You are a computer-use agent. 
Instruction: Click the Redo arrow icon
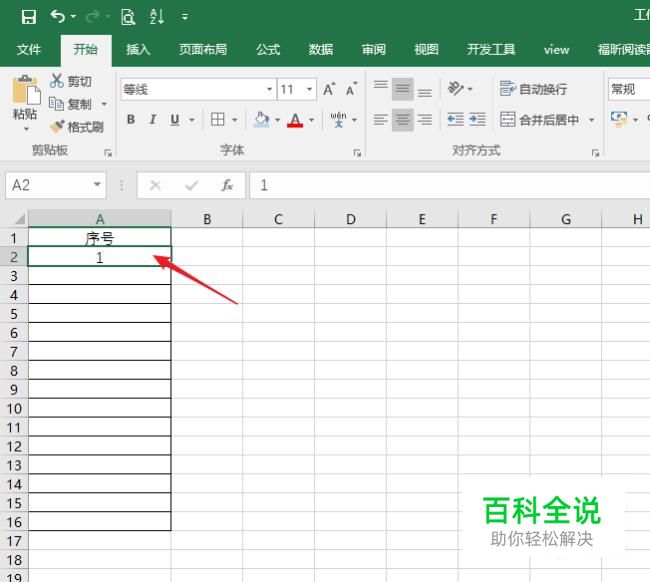coord(92,17)
